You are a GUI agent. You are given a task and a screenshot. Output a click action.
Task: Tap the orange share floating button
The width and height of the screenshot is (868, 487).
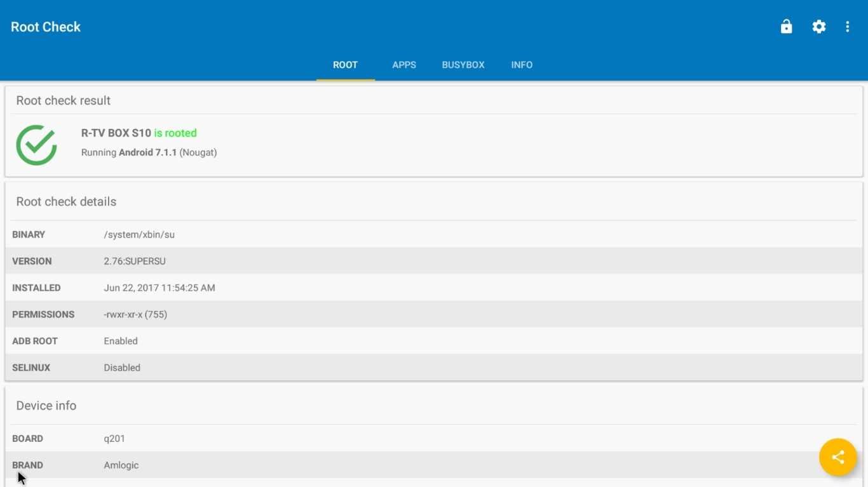point(837,457)
